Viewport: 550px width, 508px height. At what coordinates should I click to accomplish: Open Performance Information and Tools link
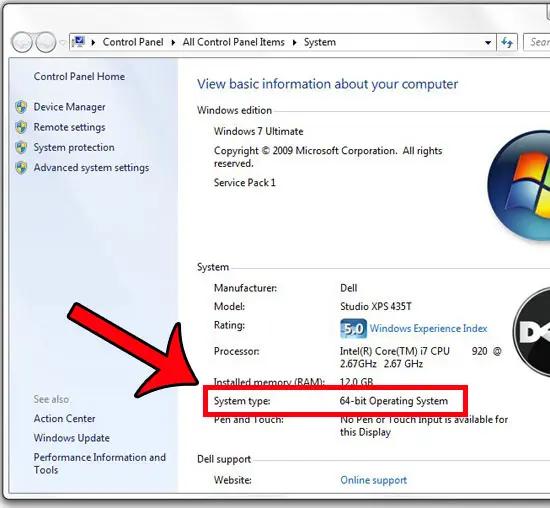tap(100, 463)
